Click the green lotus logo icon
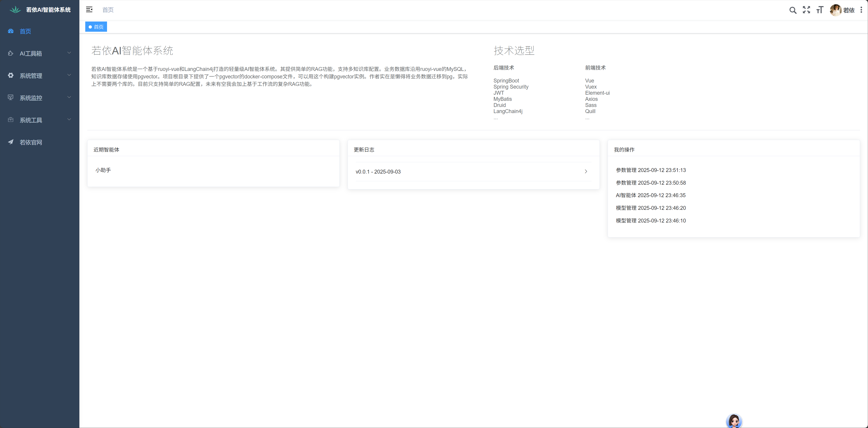 15,10
